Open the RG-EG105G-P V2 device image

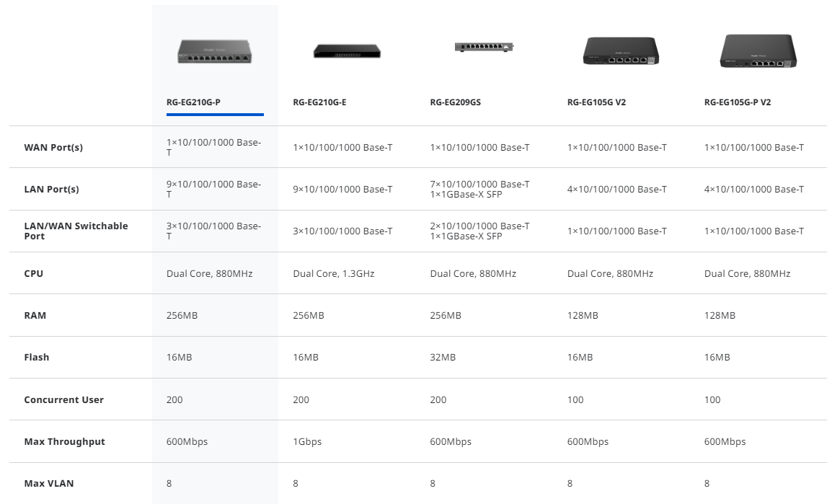758,52
